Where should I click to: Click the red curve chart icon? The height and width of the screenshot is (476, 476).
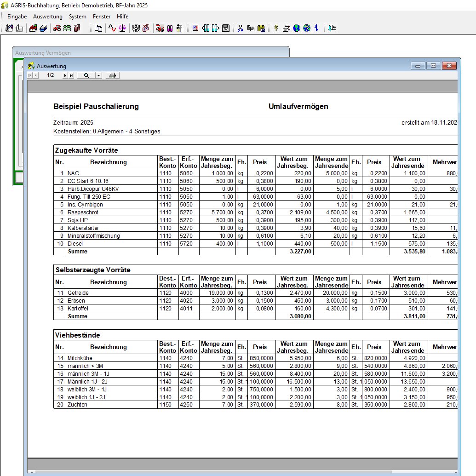(x=112, y=28)
